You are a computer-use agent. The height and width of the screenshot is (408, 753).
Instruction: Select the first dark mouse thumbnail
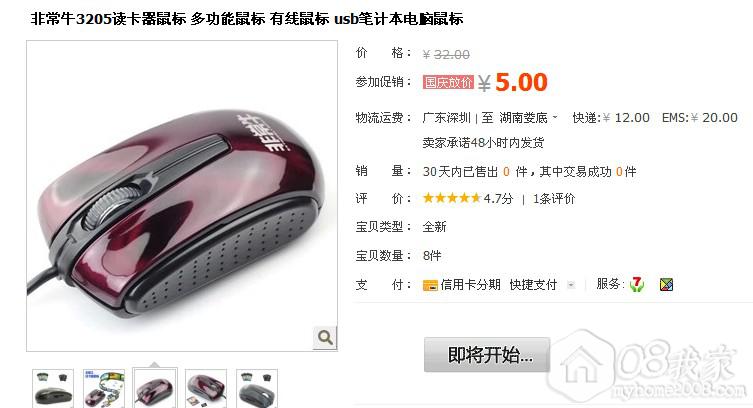pyautogui.click(x=53, y=388)
